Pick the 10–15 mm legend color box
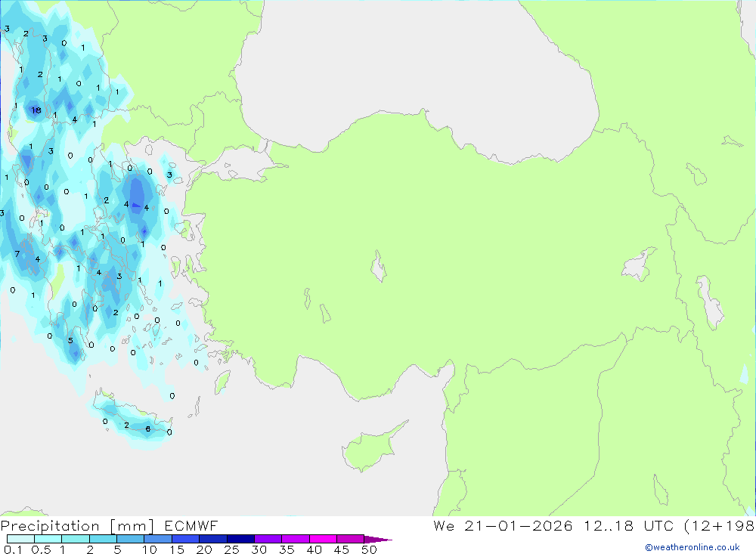 [158, 539]
